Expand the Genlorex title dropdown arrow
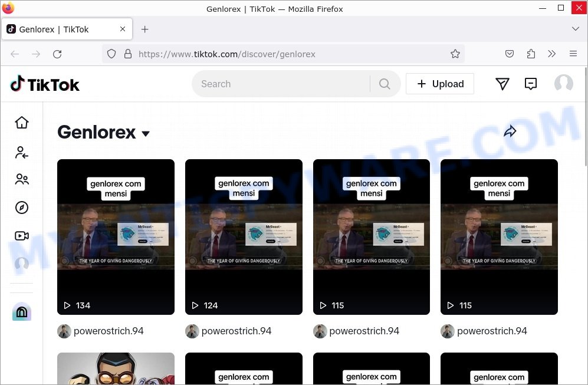 146,133
